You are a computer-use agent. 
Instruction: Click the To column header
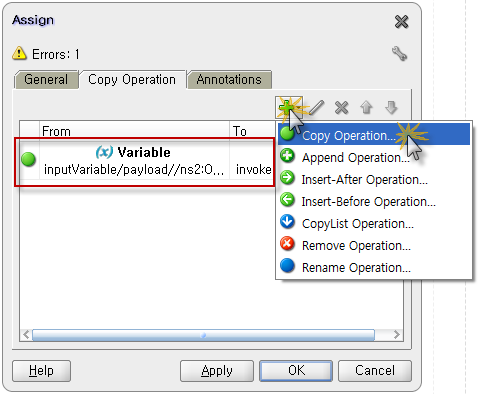click(x=252, y=131)
